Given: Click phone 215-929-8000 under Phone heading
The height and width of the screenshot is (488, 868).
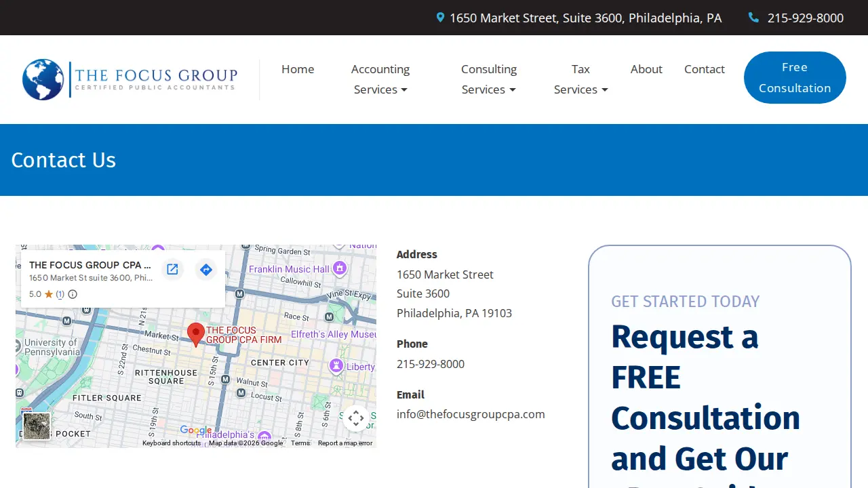Looking at the screenshot, I should coord(431,364).
